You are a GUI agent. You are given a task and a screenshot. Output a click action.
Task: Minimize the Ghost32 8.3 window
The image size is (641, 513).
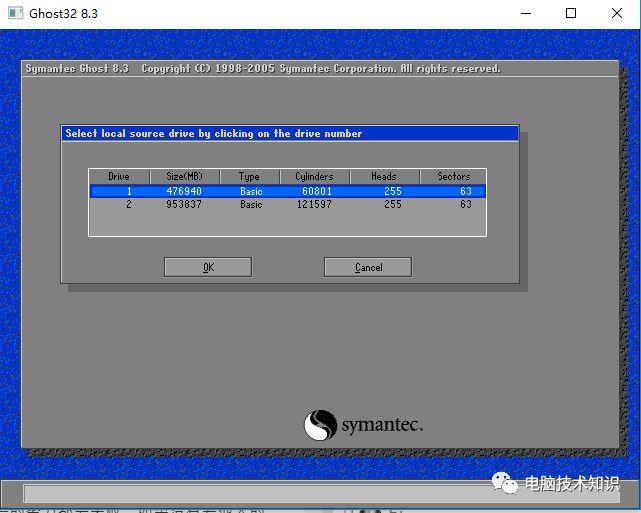pos(526,13)
